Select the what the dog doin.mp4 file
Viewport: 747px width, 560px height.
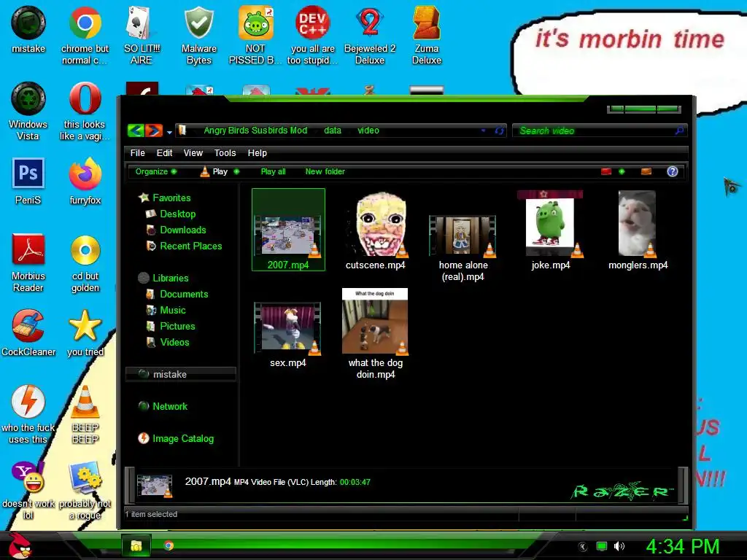(376, 333)
